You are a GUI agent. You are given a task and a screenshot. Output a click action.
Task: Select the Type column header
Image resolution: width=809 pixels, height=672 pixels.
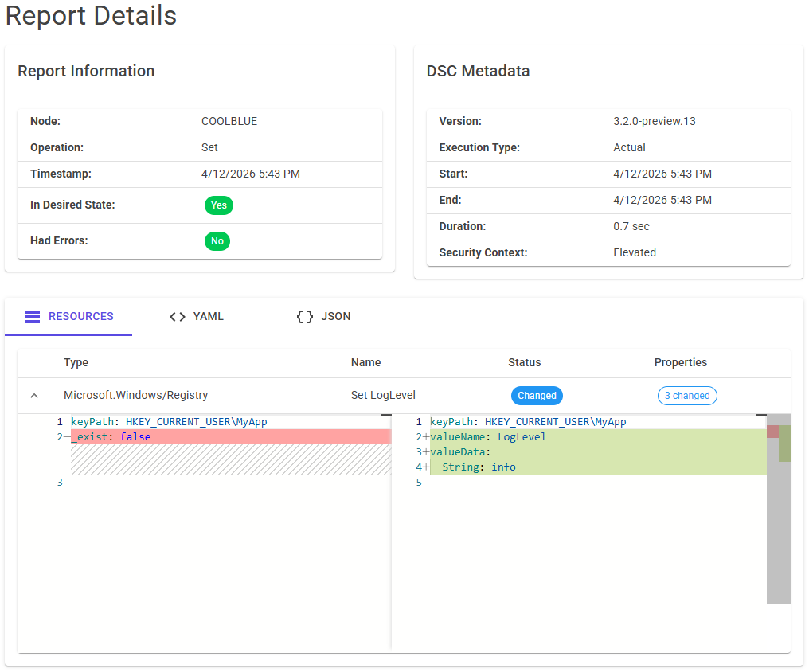click(x=76, y=362)
